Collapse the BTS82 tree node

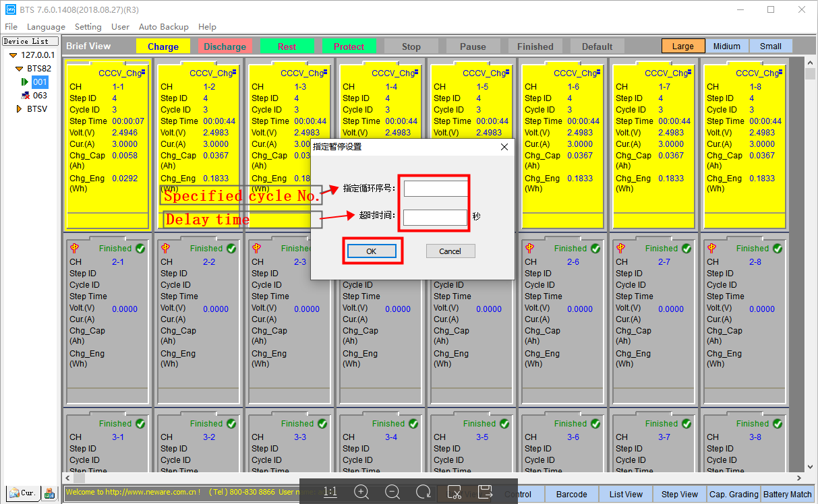(x=19, y=69)
